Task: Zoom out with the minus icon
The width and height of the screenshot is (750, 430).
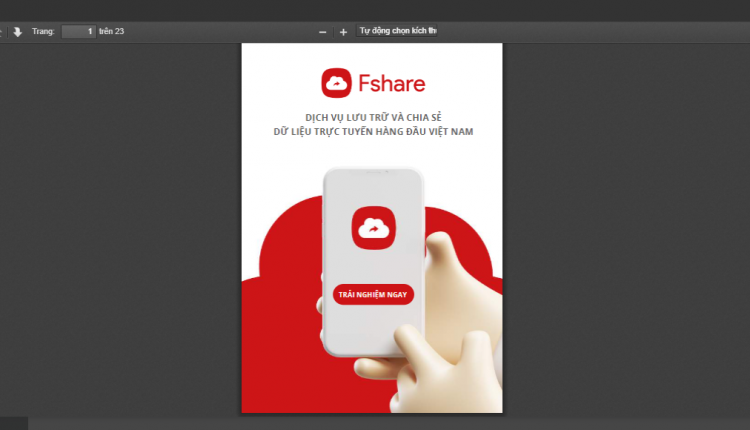Action: click(x=322, y=32)
